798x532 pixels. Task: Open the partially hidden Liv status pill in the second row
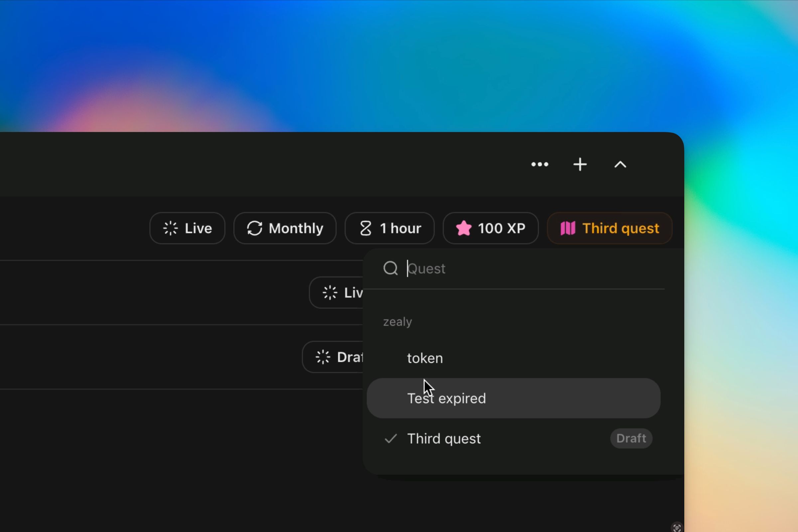click(x=336, y=293)
